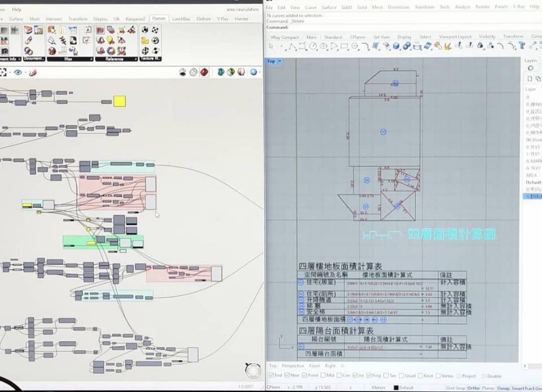Select the solid Box tool in Rhino
Viewport: 542px width, 392px height.
(x=396, y=46)
